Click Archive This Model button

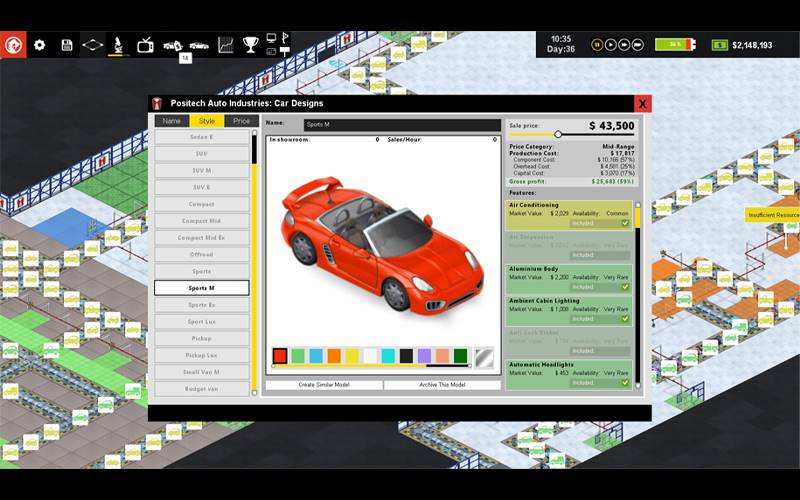click(x=442, y=385)
